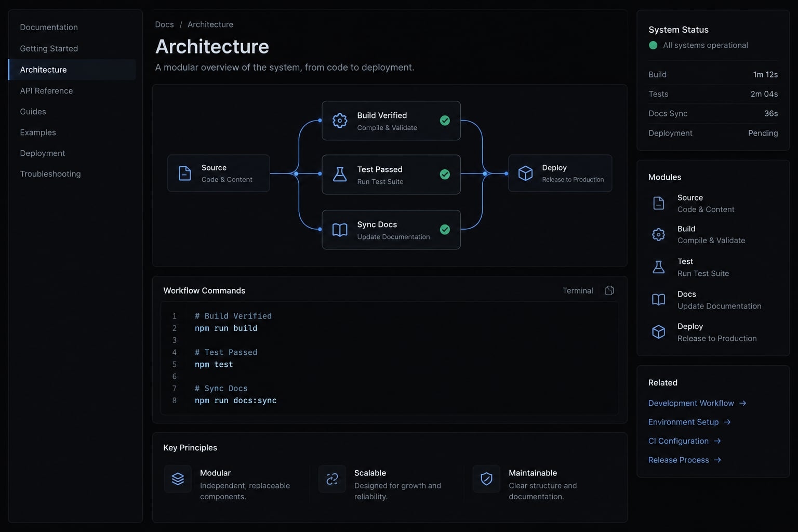The image size is (798, 532).
Task: Open Deployment in the sidebar
Action: pos(43,153)
